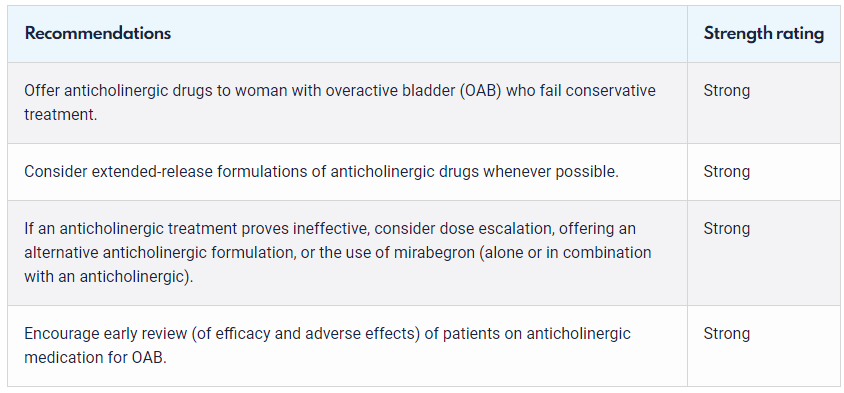Click the early review recommendation text

327,346
